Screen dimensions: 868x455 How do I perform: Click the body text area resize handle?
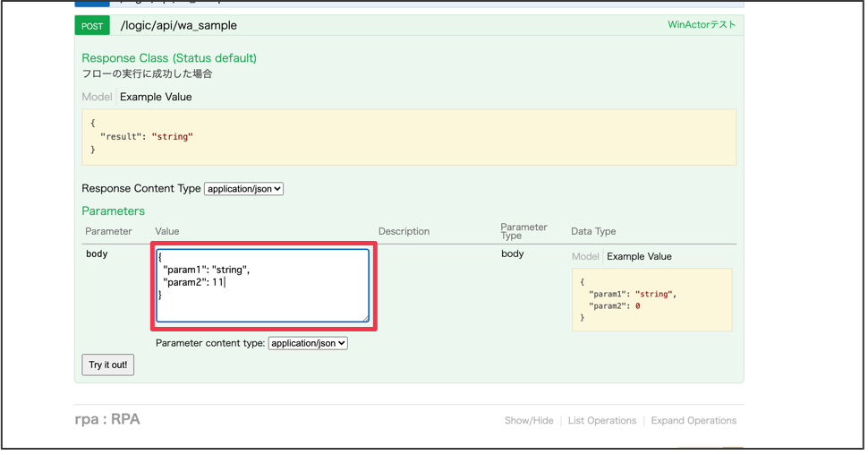coord(364,317)
